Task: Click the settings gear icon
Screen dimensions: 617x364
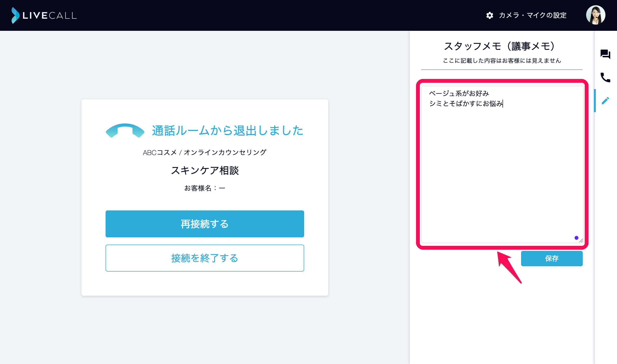Action: 490,15
